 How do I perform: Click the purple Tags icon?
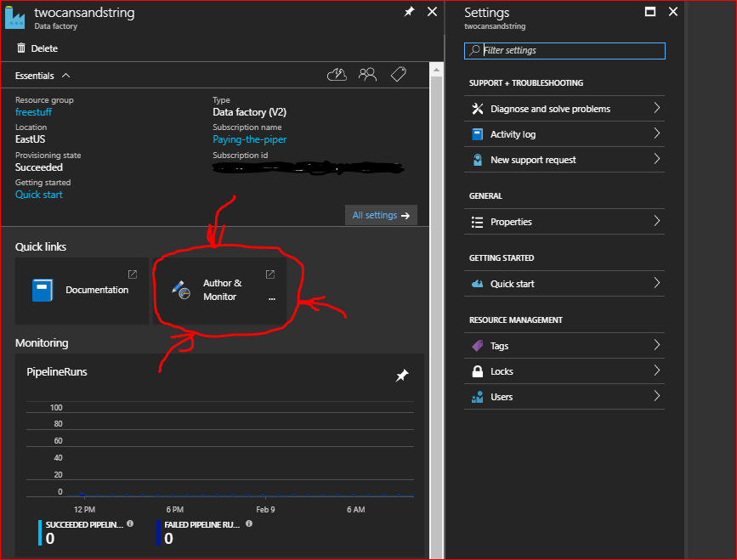(x=478, y=346)
